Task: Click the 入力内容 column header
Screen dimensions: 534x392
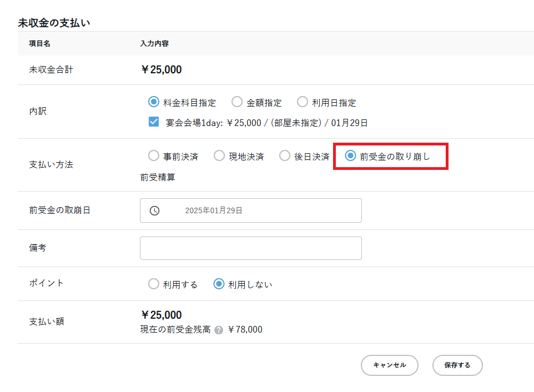Action: pyautogui.click(x=154, y=43)
